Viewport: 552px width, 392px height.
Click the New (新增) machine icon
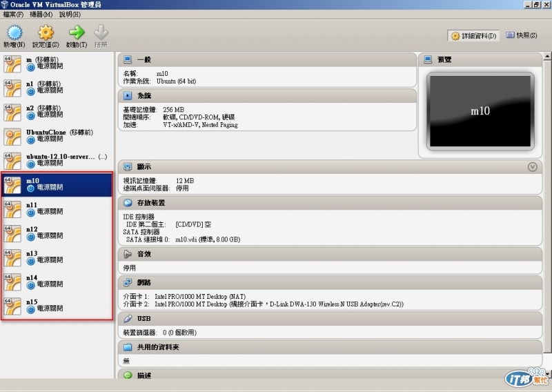(x=14, y=32)
